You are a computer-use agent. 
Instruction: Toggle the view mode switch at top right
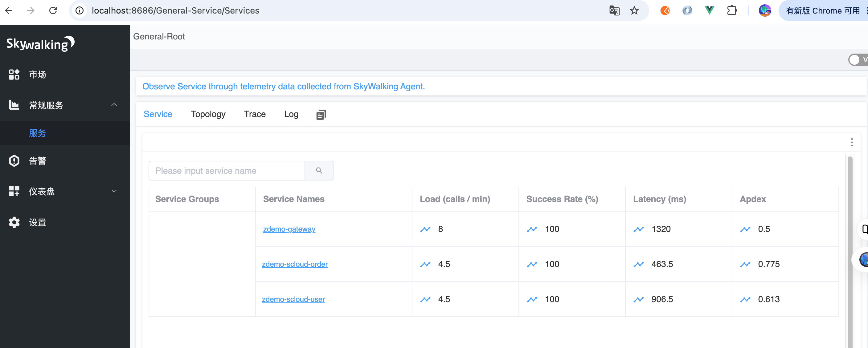(858, 59)
